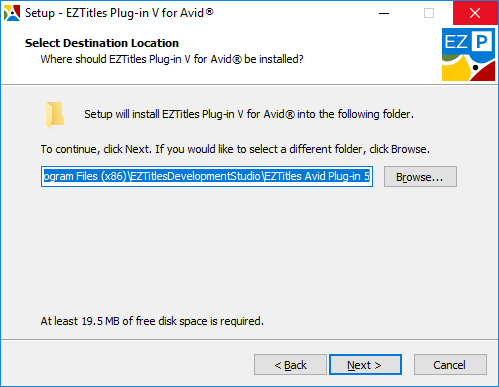Go to the previous step with Back
The image size is (499, 387).
pyautogui.click(x=290, y=365)
